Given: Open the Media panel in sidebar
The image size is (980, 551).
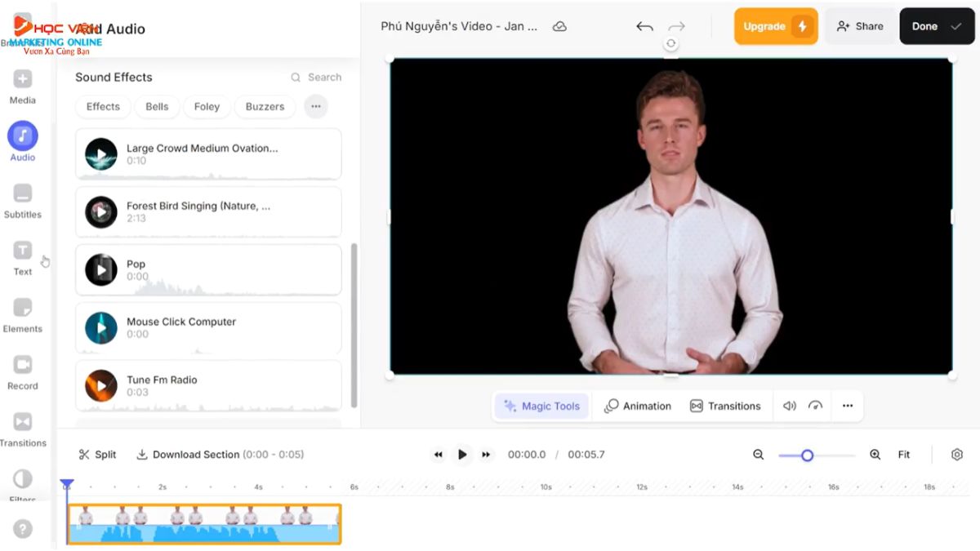Looking at the screenshot, I should (23, 87).
